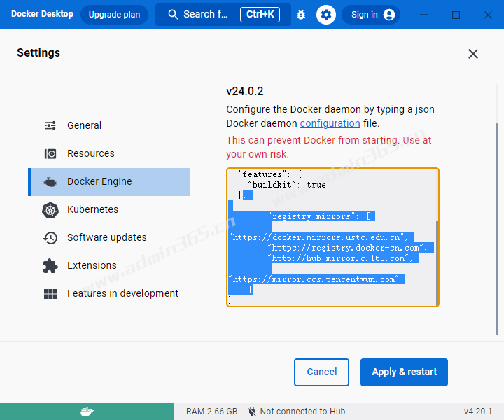The height and width of the screenshot is (420, 504).
Task: Open the General settings section
Action: (109, 125)
